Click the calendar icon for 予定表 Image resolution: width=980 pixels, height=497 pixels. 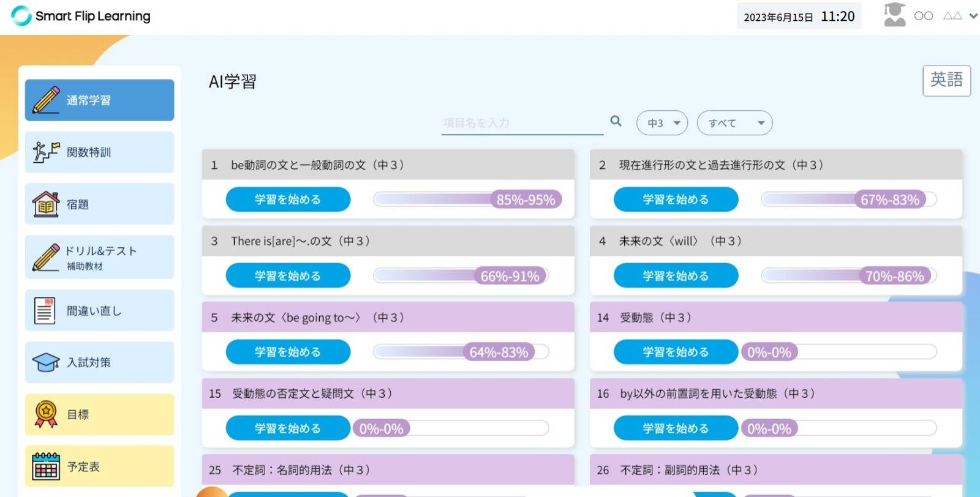(45, 466)
